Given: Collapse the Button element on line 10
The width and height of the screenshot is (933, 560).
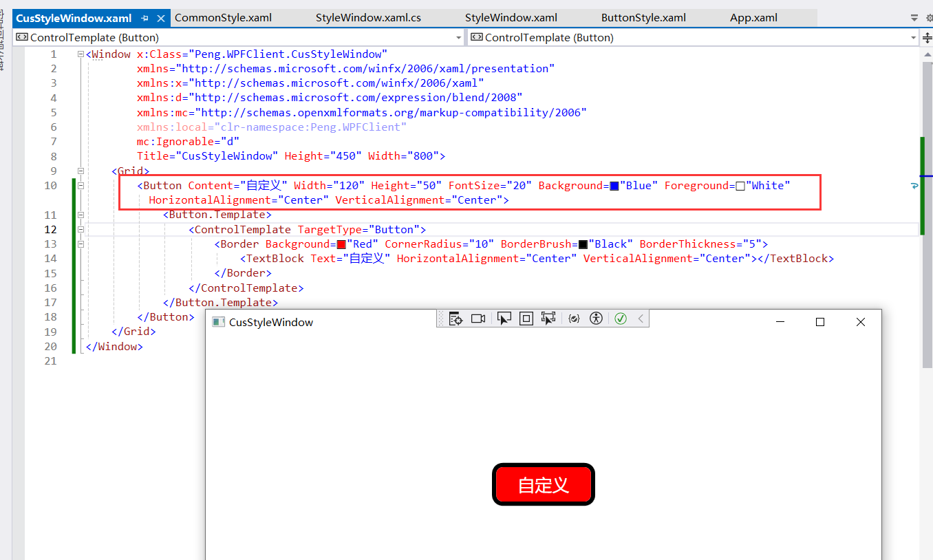Looking at the screenshot, I should pos(81,185).
